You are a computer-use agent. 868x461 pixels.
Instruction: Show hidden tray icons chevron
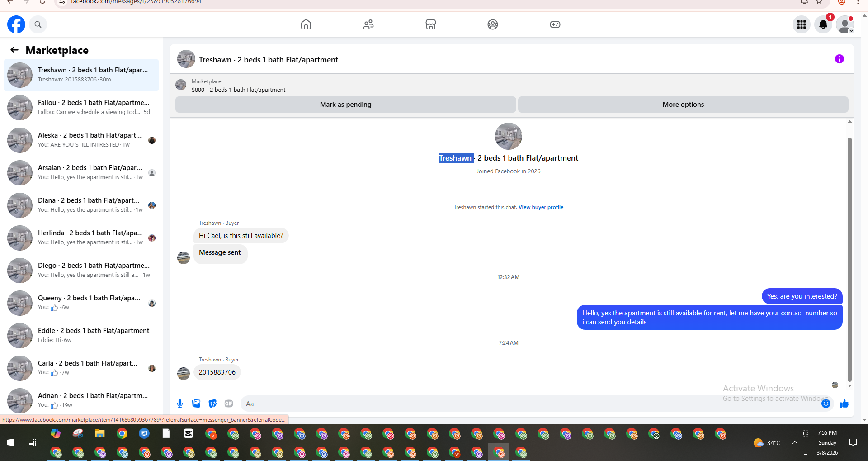pos(794,442)
